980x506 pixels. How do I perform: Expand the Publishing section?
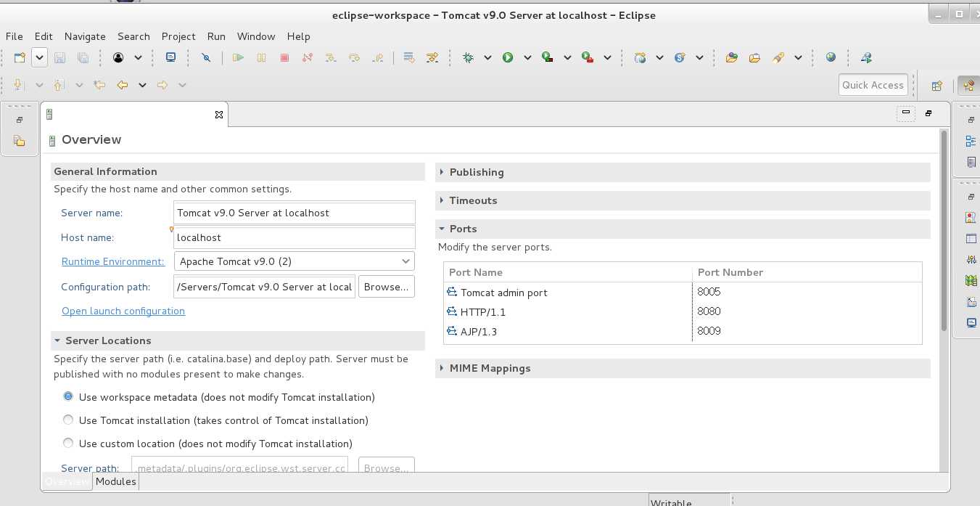442,172
